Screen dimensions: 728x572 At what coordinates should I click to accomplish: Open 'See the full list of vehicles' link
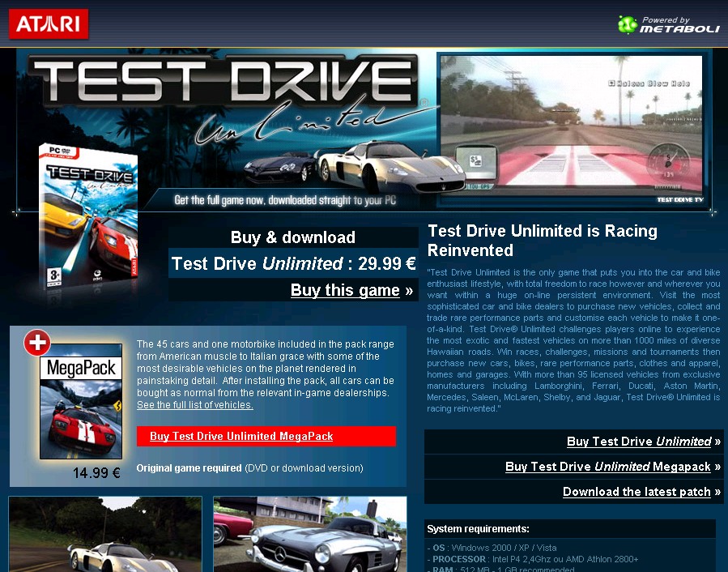195,405
